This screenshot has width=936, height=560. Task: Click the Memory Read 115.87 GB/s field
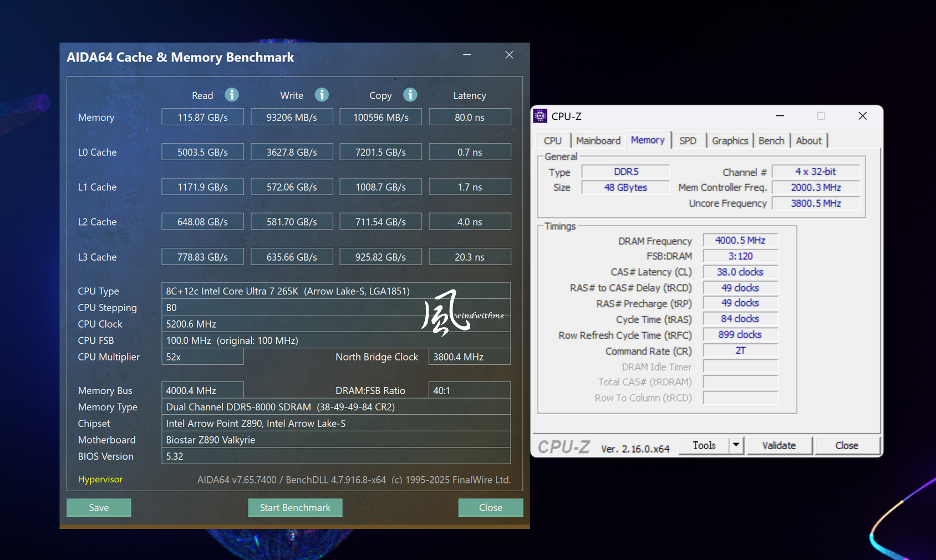pyautogui.click(x=202, y=117)
